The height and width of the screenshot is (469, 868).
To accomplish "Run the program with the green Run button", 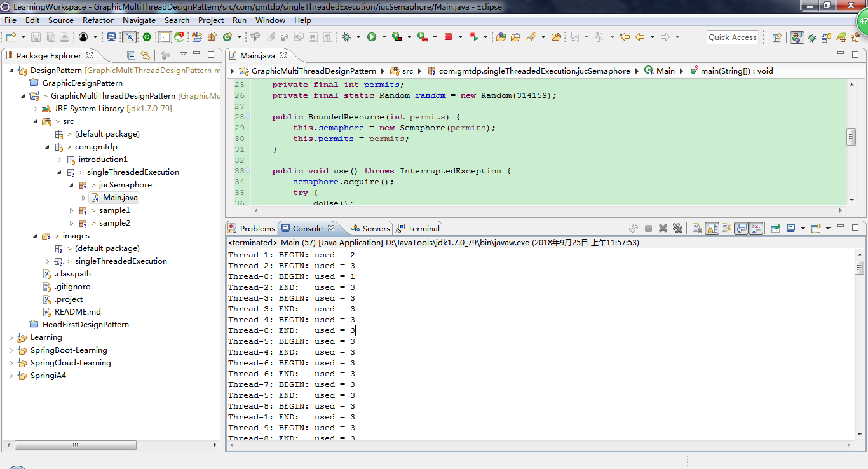I will coord(372,37).
